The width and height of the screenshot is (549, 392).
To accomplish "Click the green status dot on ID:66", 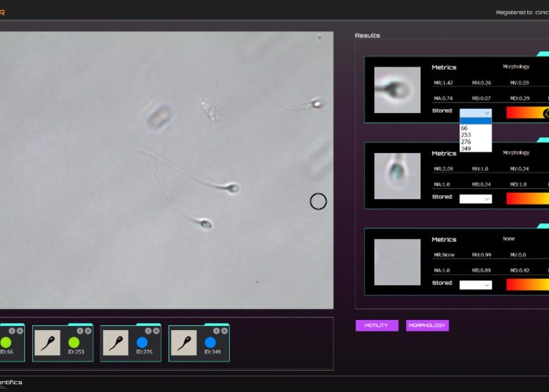I will click(5, 343).
